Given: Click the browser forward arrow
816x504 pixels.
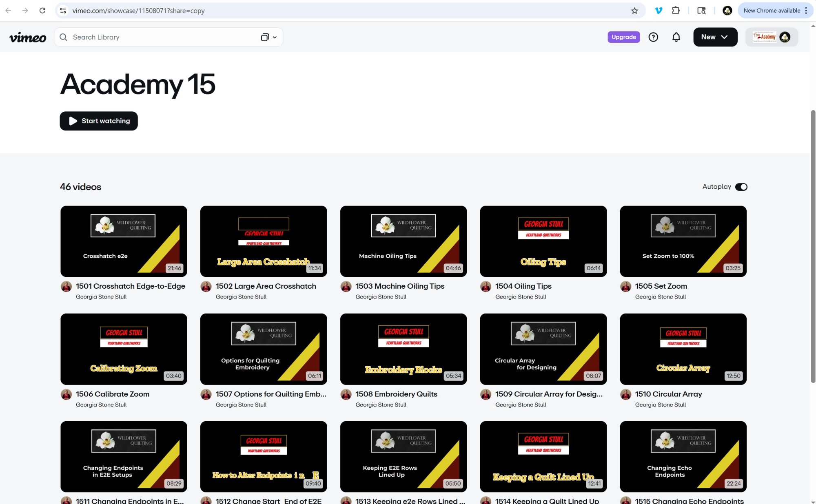Looking at the screenshot, I should [x=25, y=11].
